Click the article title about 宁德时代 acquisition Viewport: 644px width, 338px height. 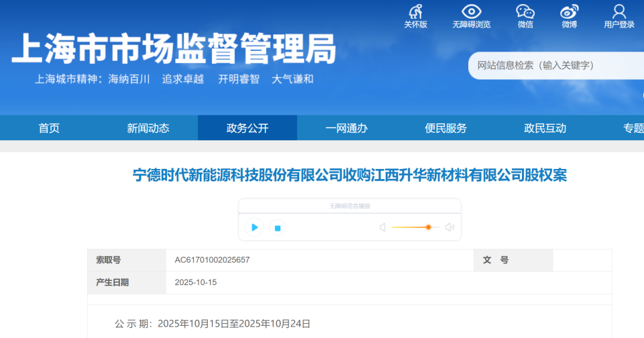pyautogui.click(x=350, y=175)
